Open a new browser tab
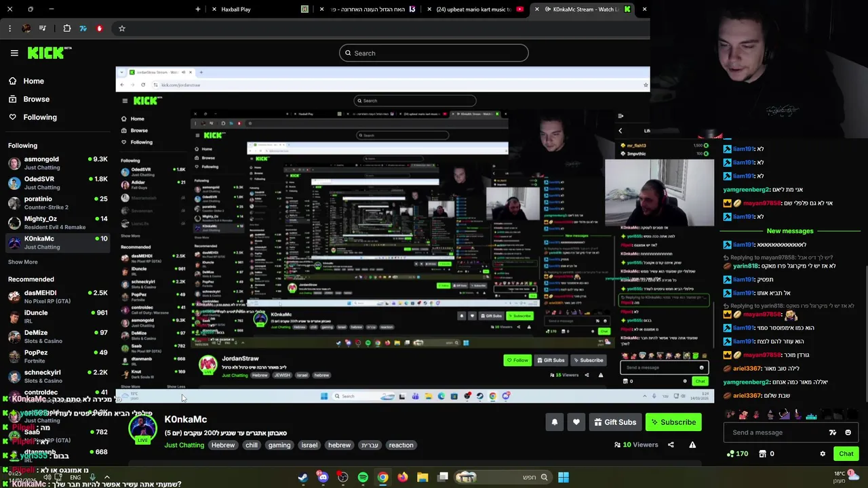 (198, 9)
